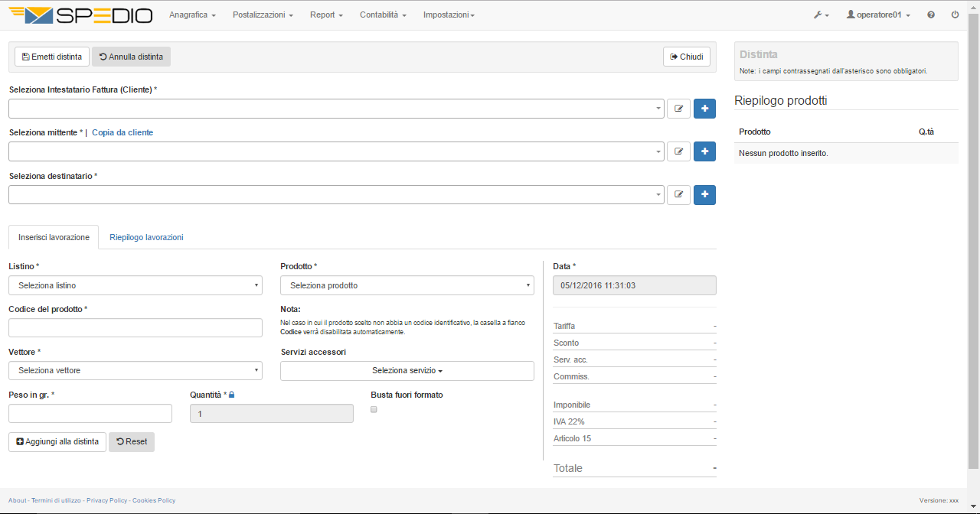Open Seleziona destinatario dropdown
This screenshot has height=514, width=980.
[336, 194]
